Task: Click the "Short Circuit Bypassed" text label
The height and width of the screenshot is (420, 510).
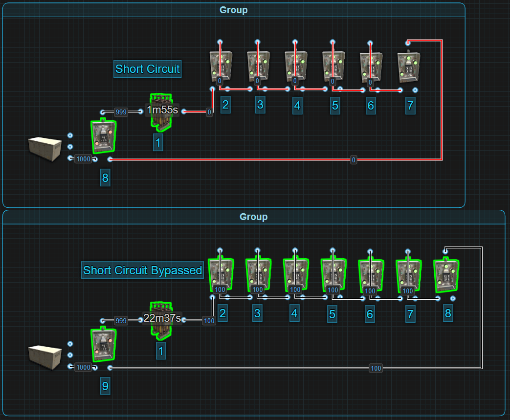Action: click(x=143, y=270)
